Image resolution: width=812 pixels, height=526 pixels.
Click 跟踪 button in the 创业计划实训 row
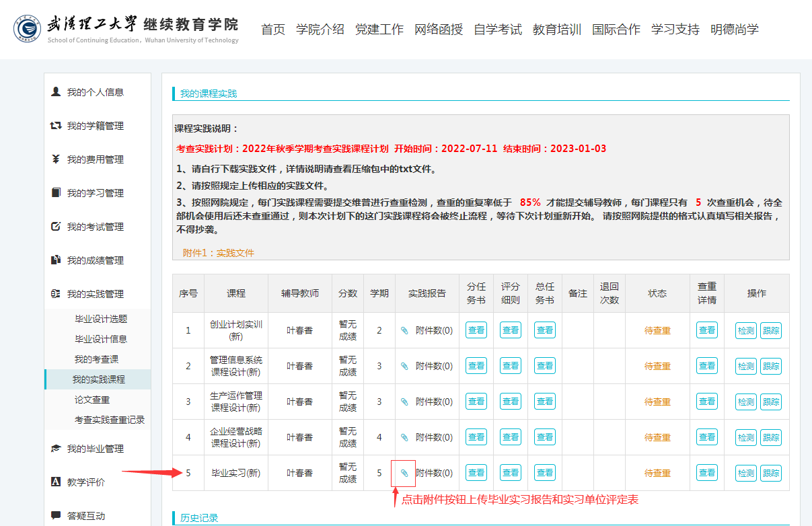tap(770, 330)
